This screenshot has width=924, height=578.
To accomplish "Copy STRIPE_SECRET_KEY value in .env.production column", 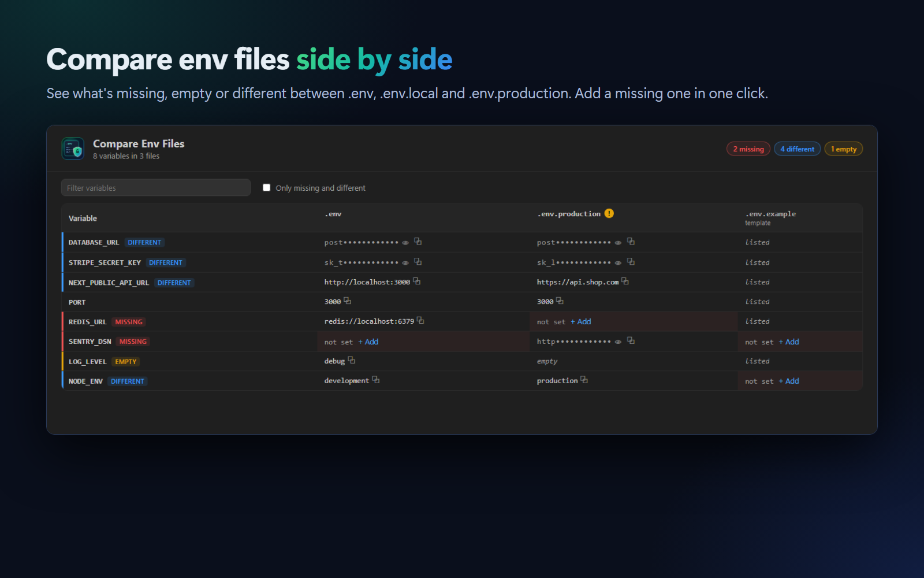I will (x=631, y=262).
